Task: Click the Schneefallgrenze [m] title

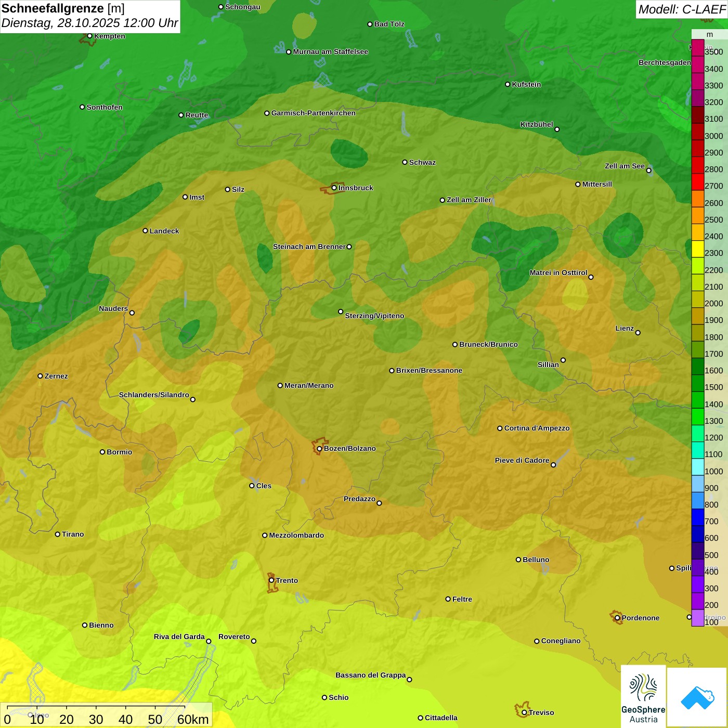Action: point(63,8)
